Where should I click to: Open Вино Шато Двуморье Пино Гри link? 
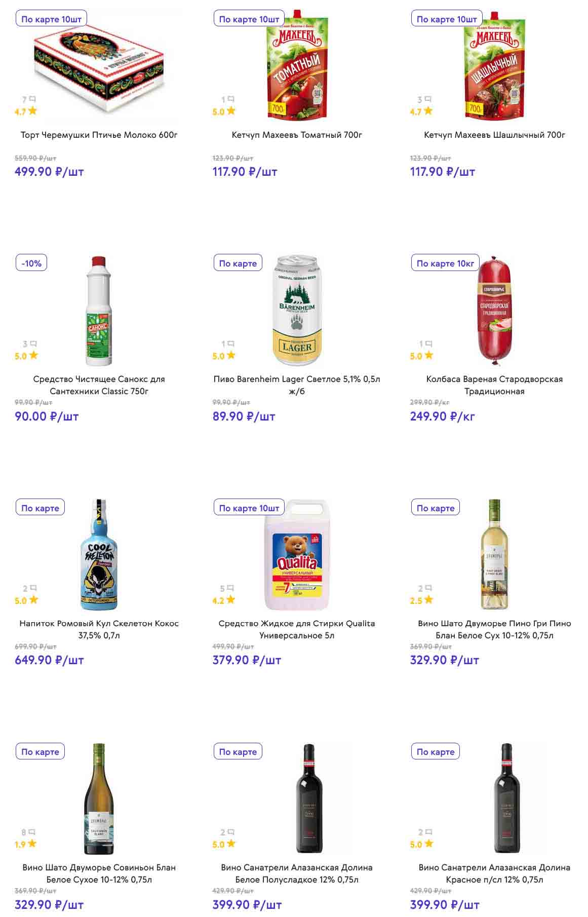tap(494, 629)
